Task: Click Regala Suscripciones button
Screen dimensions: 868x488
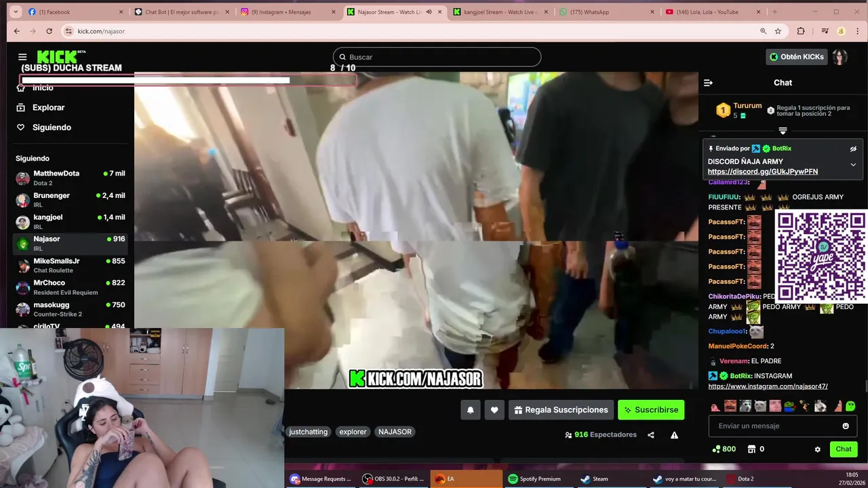Action: click(x=561, y=410)
